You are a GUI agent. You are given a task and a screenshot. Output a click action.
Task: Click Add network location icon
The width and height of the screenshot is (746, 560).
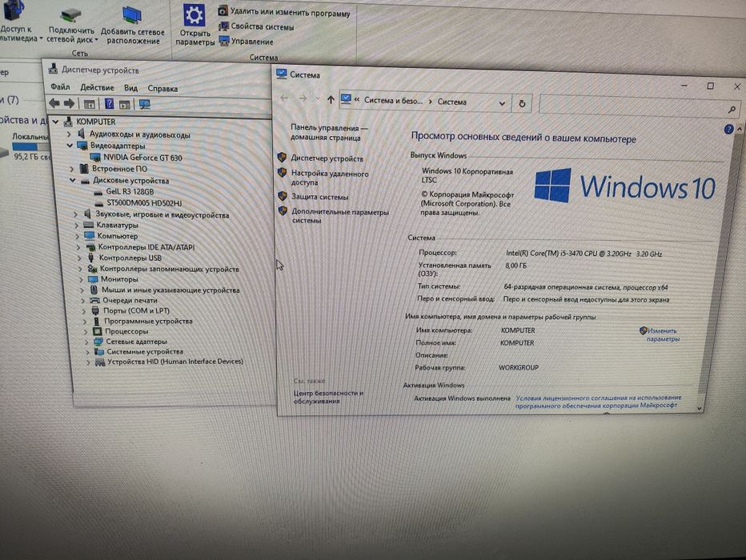[131, 15]
